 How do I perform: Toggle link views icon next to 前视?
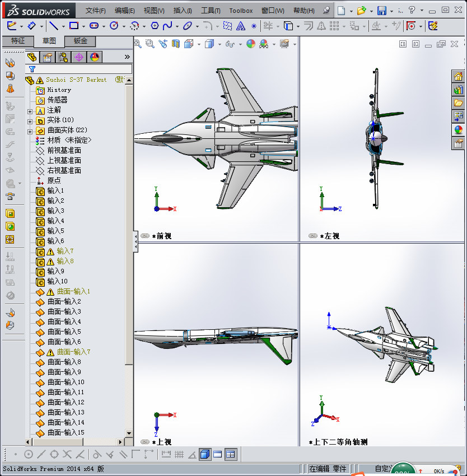click(x=145, y=236)
